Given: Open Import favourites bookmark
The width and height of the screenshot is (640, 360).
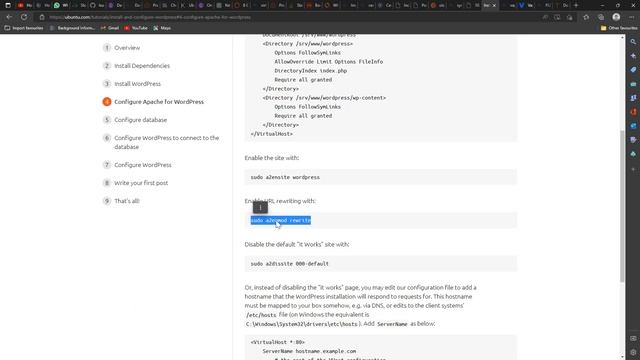Looking at the screenshot, I should point(24,28).
